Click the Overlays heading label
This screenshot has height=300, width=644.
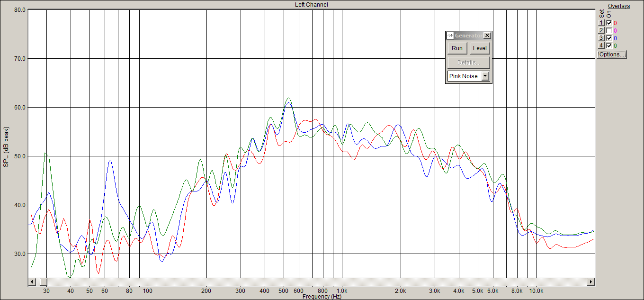coord(619,6)
